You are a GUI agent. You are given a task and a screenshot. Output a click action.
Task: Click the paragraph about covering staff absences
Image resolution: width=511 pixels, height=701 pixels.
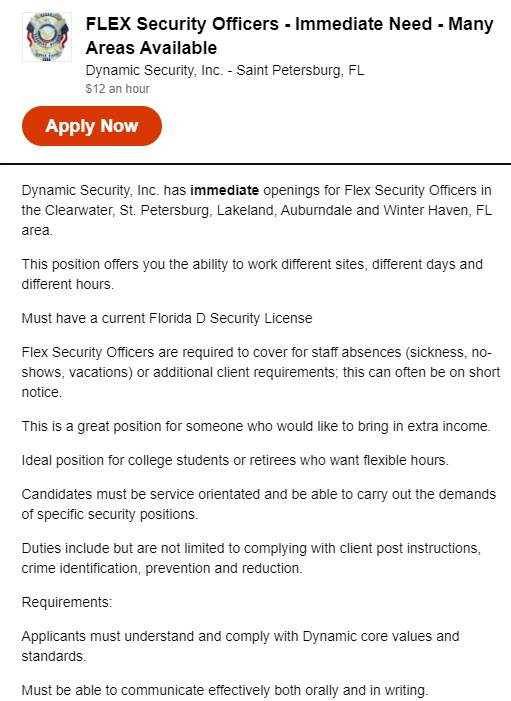(x=261, y=372)
